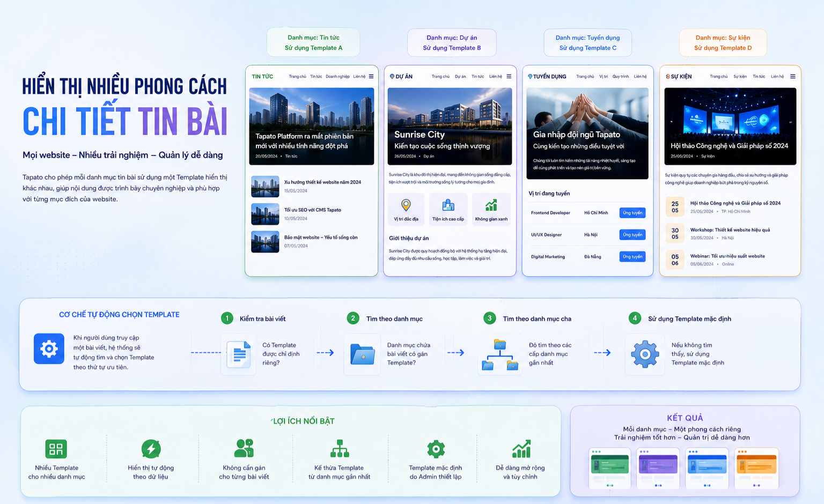Click the 05/06 date badge in Sự kiện list
The height and width of the screenshot is (504, 824).
coord(675,260)
